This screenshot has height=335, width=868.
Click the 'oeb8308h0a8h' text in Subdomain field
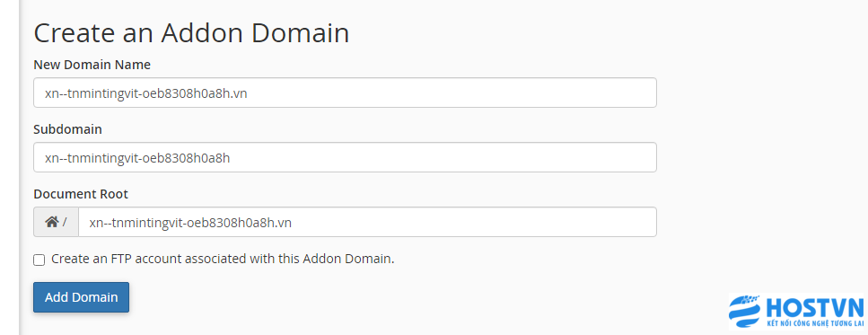click(186, 159)
